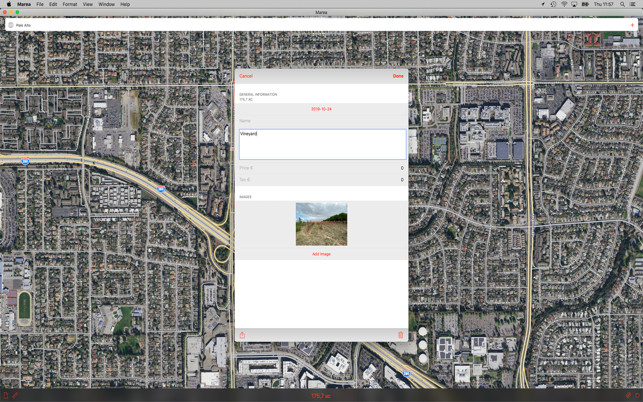Click the red plus icon in search bar

click(x=632, y=25)
